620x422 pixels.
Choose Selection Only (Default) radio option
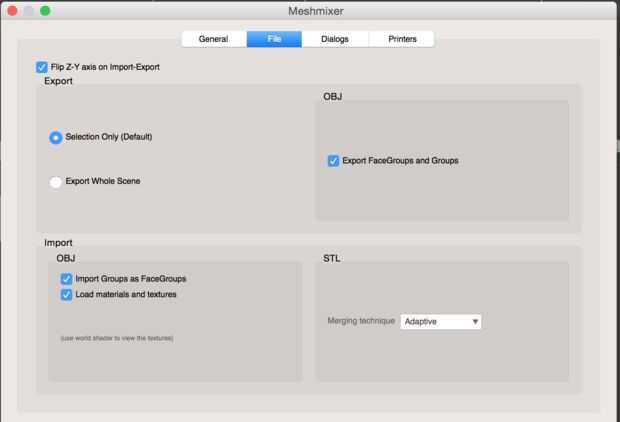pyautogui.click(x=56, y=138)
